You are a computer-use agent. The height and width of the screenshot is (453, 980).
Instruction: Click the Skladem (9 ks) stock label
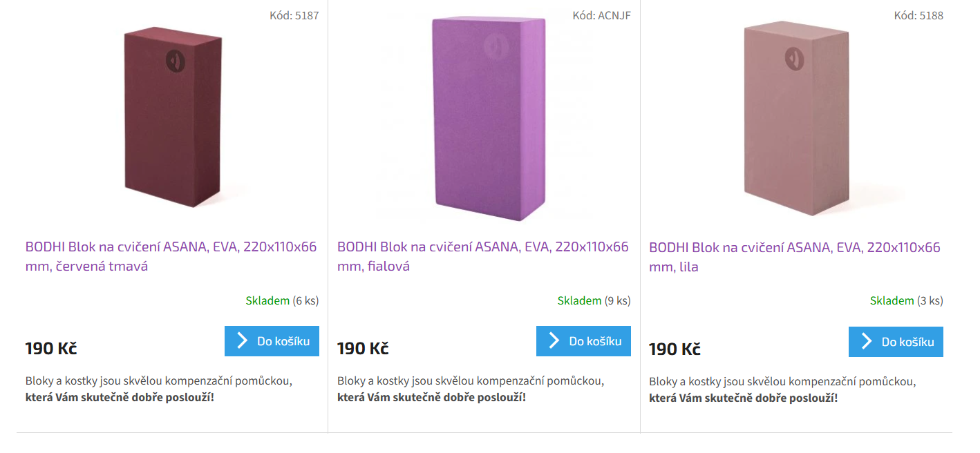point(594,300)
